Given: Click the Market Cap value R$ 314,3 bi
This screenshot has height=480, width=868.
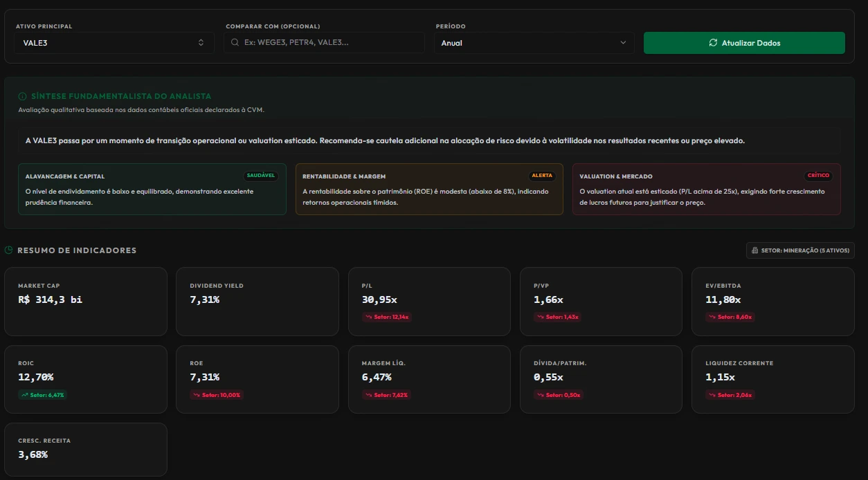Looking at the screenshot, I should 50,299.
